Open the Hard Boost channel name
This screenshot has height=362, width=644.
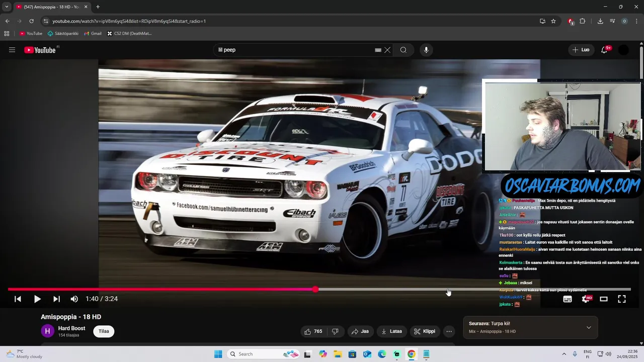tap(71, 328)
